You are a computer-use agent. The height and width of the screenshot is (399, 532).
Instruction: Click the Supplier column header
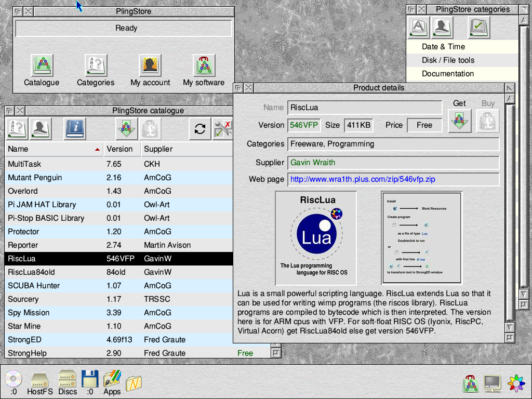click(158, 149)
